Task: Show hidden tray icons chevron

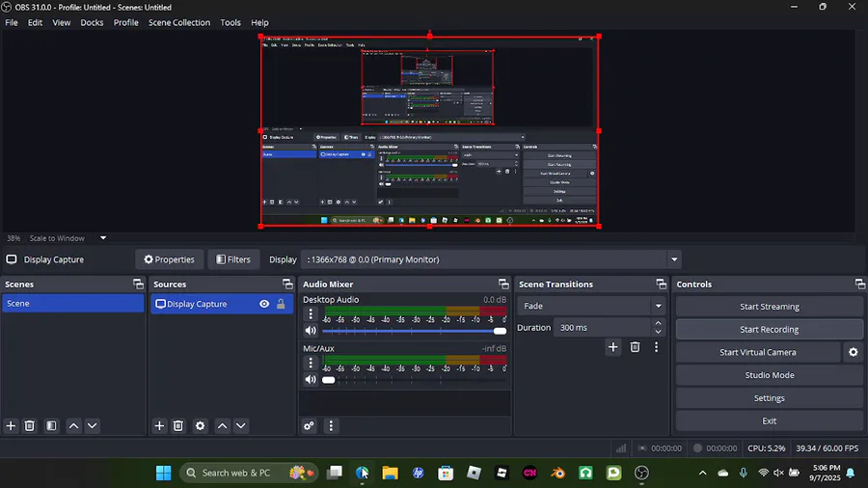Action: [702, 473]
